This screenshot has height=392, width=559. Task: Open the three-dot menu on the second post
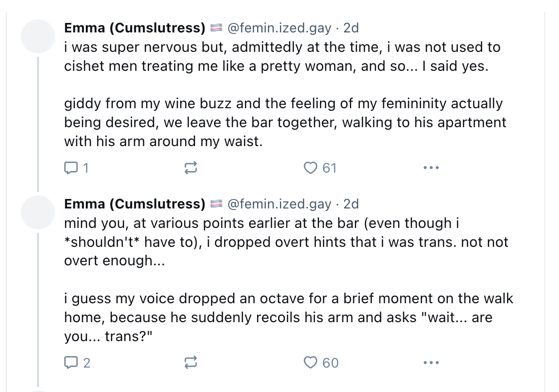click(431, 363)
